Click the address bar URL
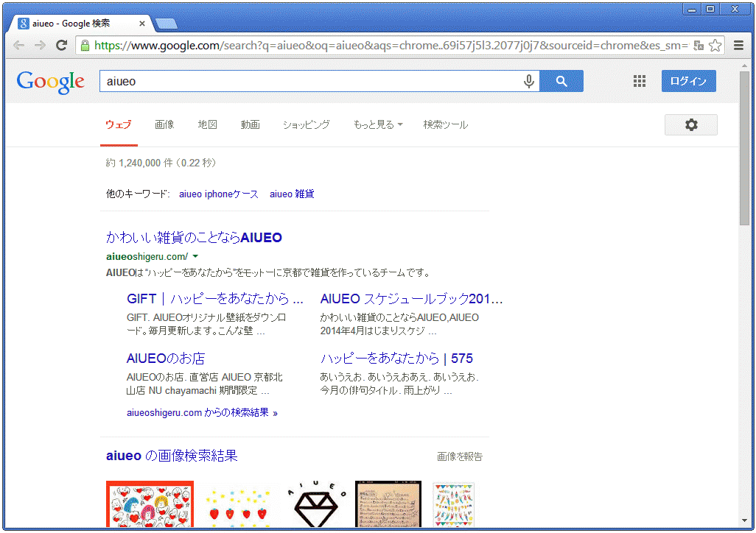The image size is (756, 533). [x=391, y=46]
